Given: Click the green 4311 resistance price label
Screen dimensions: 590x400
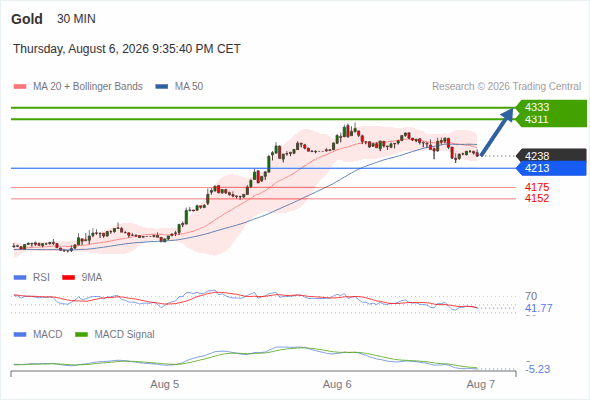Looking at the screenshot, I should point(537,119).
